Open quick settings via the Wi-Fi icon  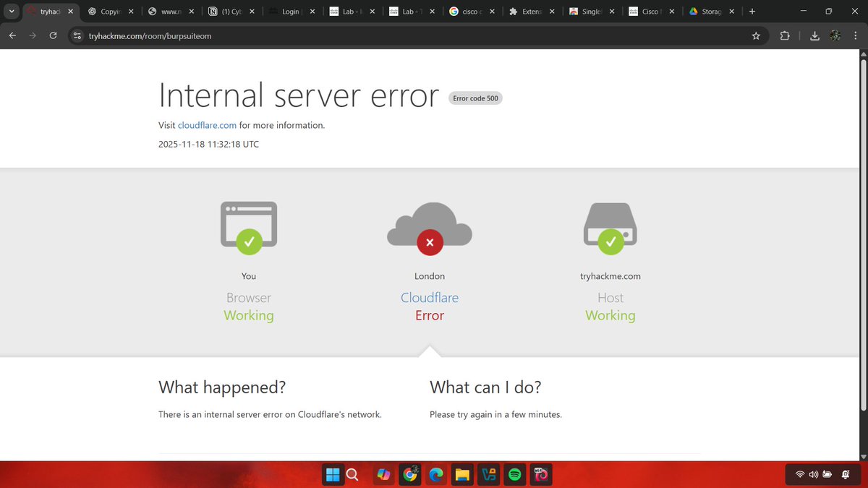tap(800, 475)
